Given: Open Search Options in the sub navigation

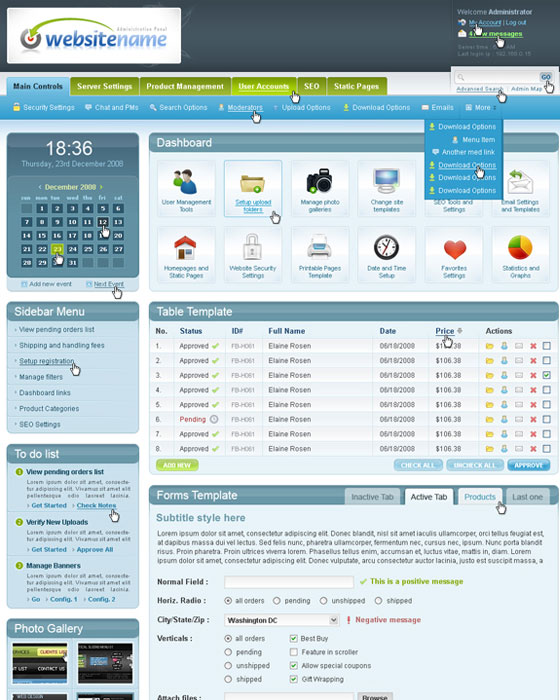Looking at the screenshot, I should [x=178, y=108].
